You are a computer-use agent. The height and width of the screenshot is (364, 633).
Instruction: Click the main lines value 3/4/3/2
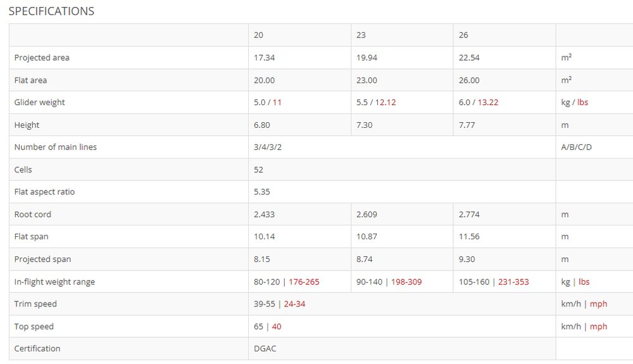point(268,147)
